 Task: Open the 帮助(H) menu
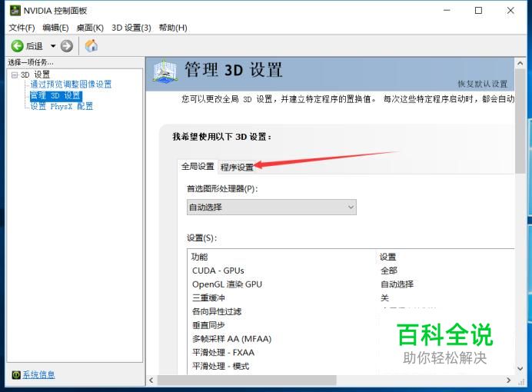click(x=173, y=28)
